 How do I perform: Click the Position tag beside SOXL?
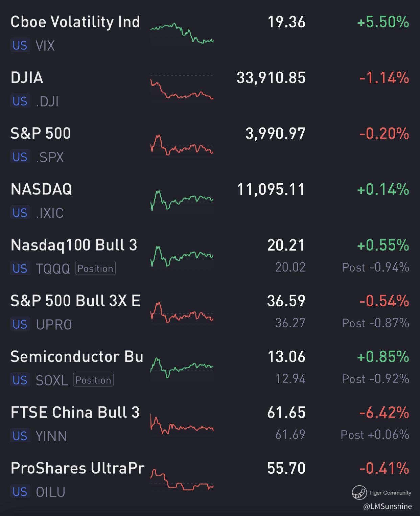pyautogui.click(x=93, y=380)
